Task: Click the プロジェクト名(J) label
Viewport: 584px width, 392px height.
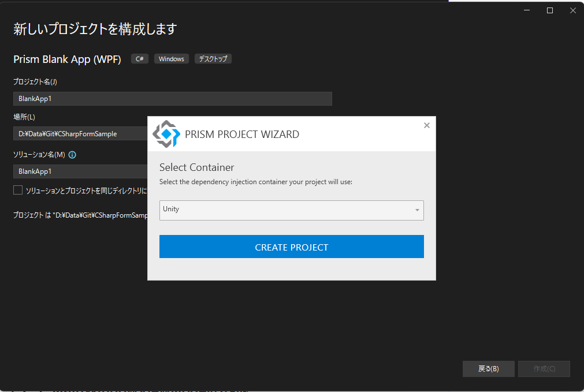Action: (x=35, y=81)
